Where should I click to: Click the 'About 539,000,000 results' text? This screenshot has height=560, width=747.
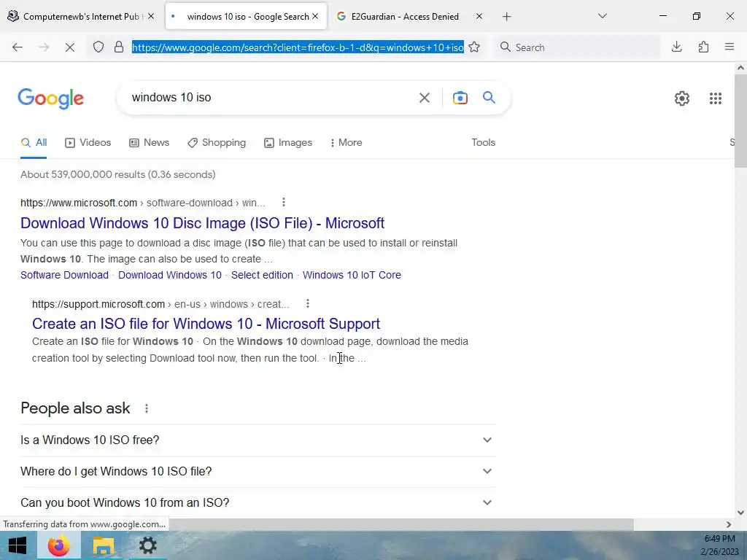tap(117, 174)
